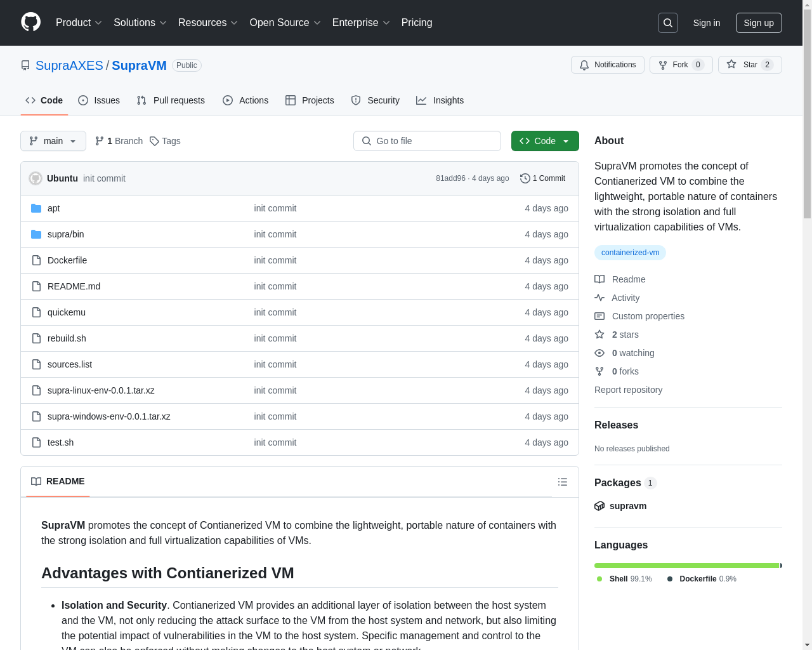The image size is (812, 650).
Task: Click the pulse icon next to Activity
Action: pyautogui.click(x=599, y=298)
